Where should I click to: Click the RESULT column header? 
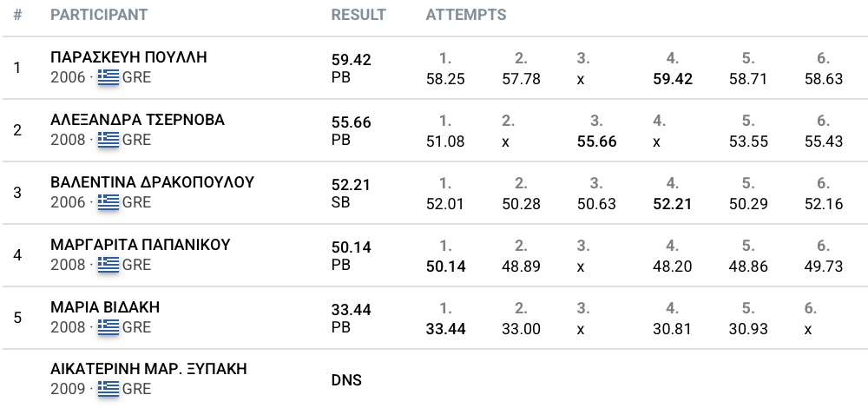click(x=358, y=15)
